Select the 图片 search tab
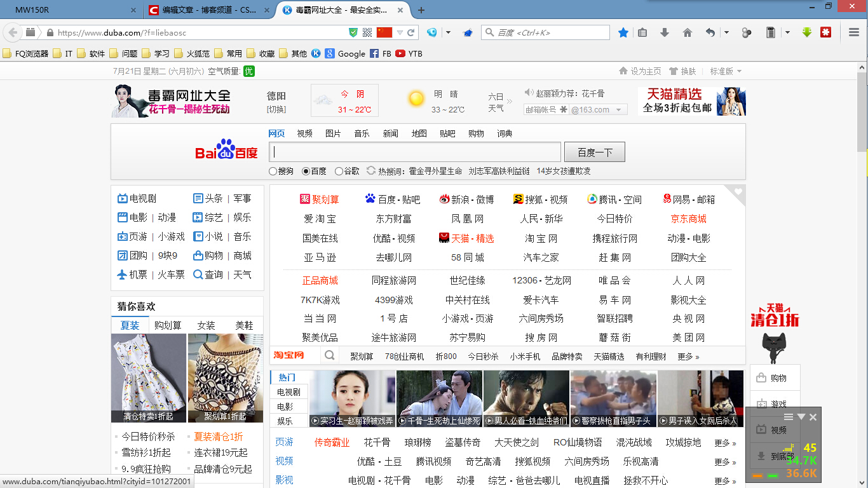 pyautogui.click(x=333, y=133)
